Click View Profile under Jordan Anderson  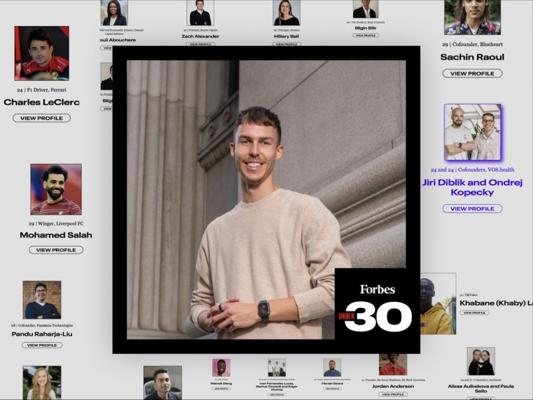(x=393, y=394)
